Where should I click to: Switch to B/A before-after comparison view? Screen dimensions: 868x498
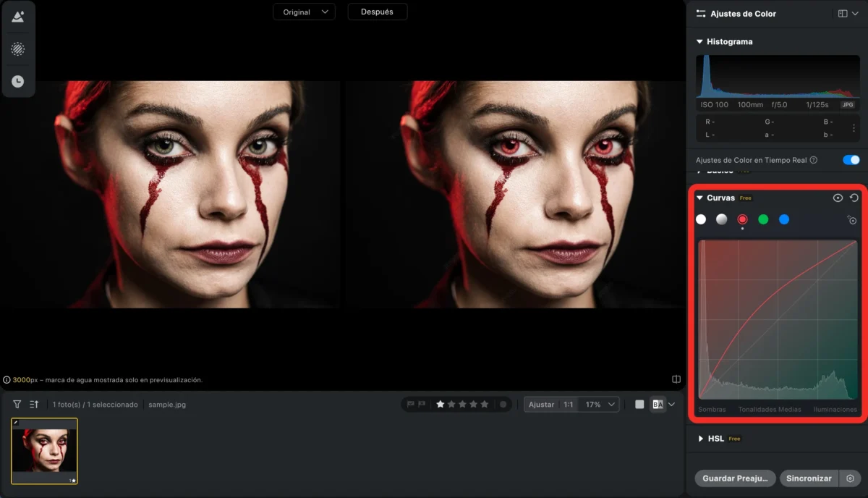click(x=658, y=405)
